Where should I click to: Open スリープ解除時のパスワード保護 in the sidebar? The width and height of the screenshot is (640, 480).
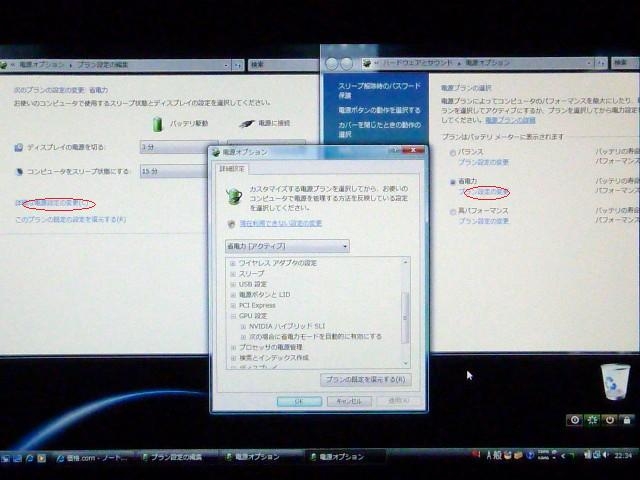pyautogui.click(x=379, y=91)
